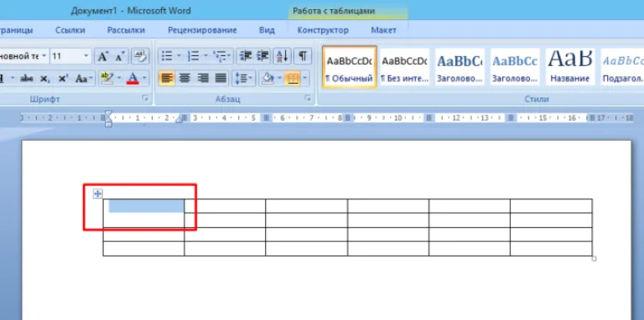This screenshot has width=644, height=320.
Task: Click the table move handle
Action: [98, 194]
